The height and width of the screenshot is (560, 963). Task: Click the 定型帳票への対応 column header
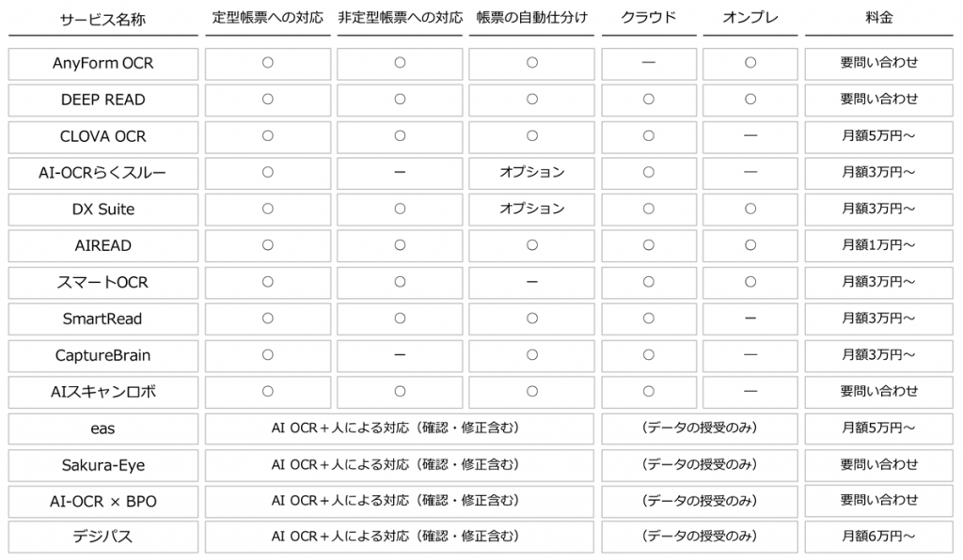[268, 18]
